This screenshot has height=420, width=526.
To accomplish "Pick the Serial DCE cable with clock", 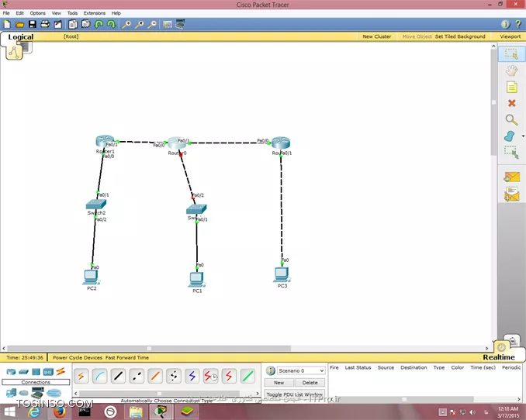I will (x=210, y=376).
